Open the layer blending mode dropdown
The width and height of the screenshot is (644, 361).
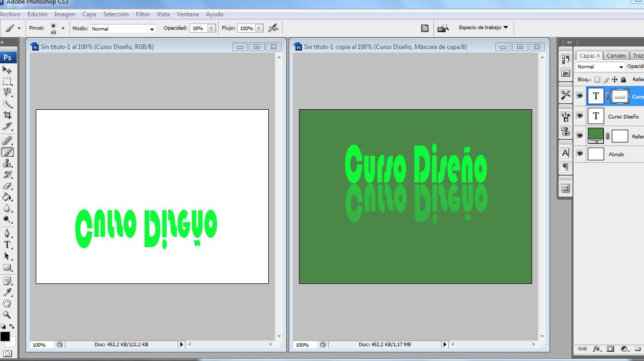(600, 67)
